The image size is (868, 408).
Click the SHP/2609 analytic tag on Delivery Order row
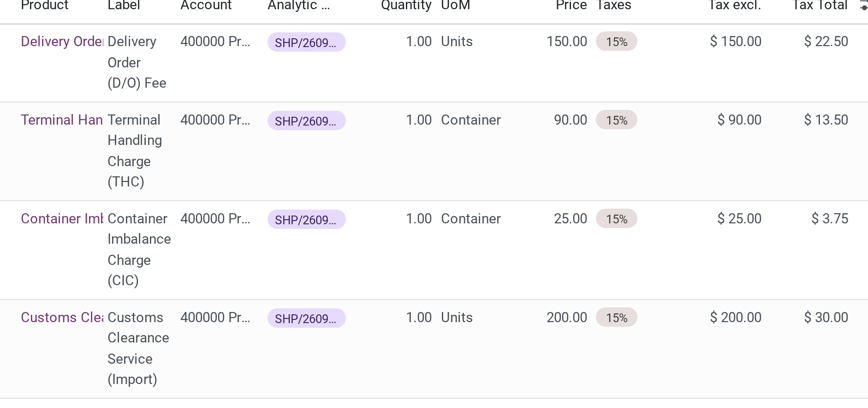(x=306, y=42)
